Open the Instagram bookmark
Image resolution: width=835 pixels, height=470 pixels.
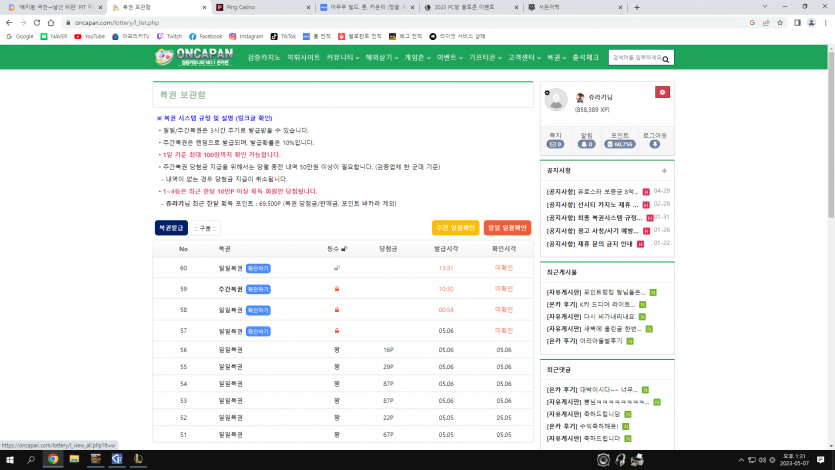(246, 36)
